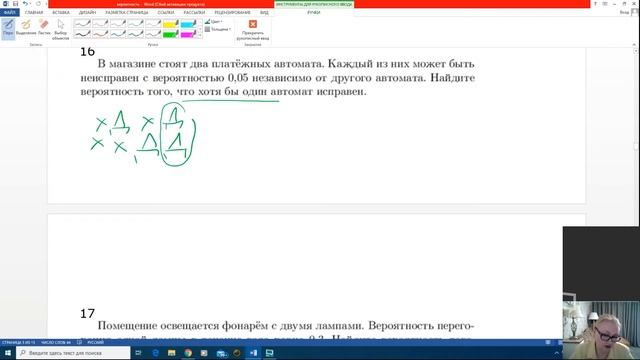Choose the fourth pen style in top row
Image resolution: width=640 pixels, height=360 pixels.
(x=135, y=24)
